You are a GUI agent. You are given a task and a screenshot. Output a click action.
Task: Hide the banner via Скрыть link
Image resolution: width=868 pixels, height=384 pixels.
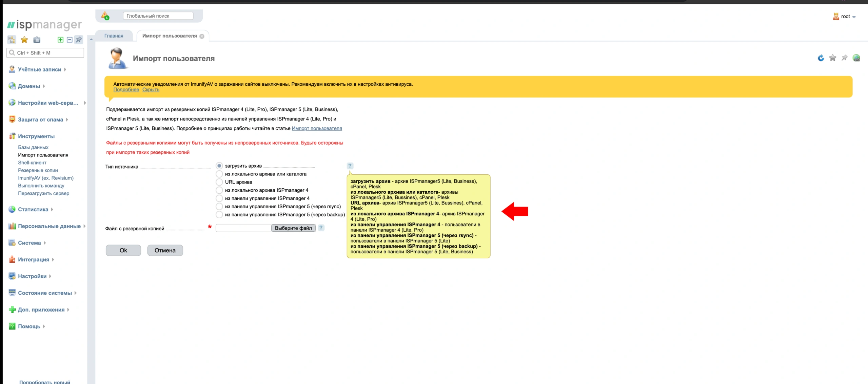(x=151, y=90)
